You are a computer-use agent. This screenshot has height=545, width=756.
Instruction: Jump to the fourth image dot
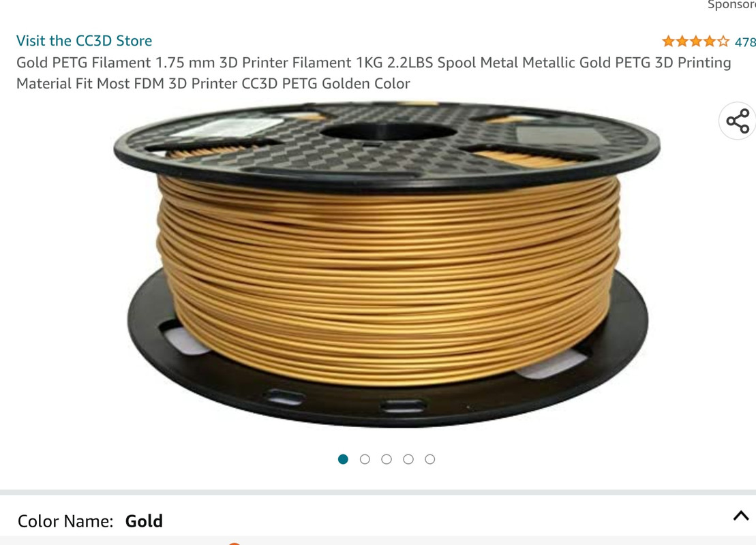[x=408, y=459]
